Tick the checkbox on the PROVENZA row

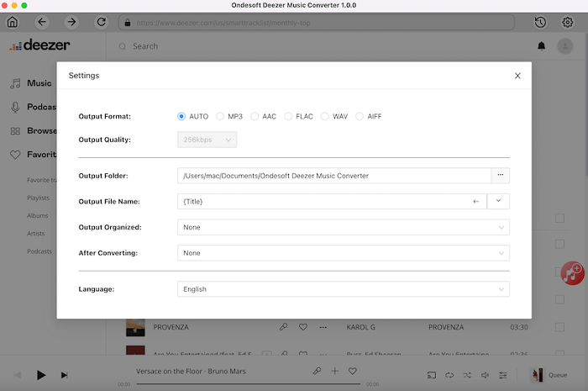pos(559,327)
